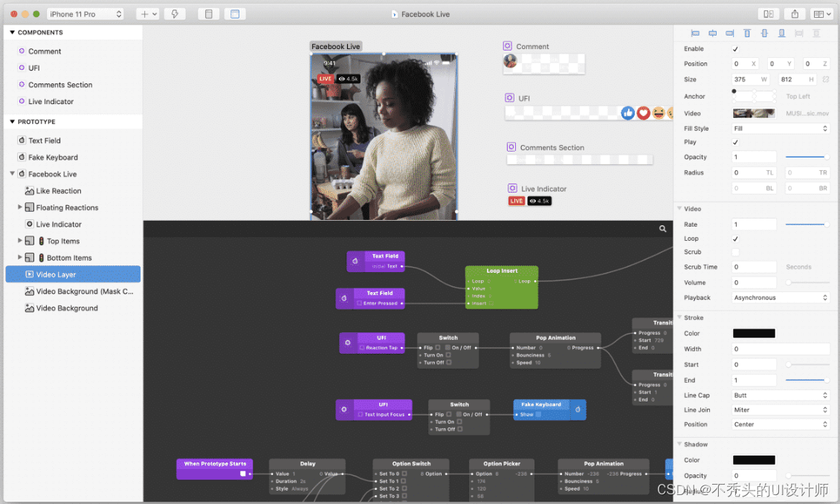Click the When Prototype Starts patch

[215, 468]
